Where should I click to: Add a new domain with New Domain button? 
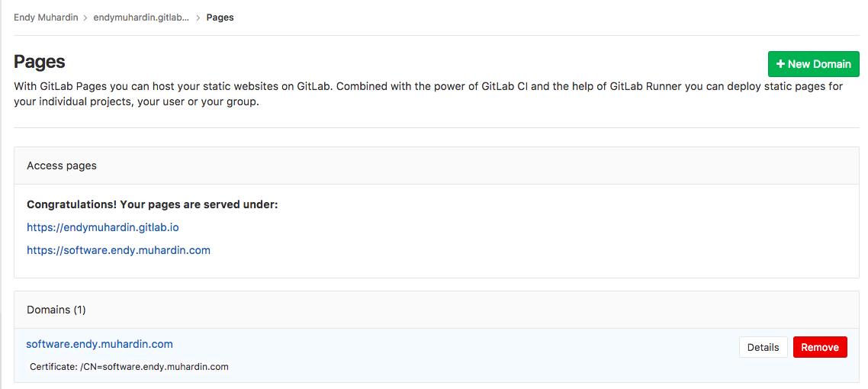(813, 64)
